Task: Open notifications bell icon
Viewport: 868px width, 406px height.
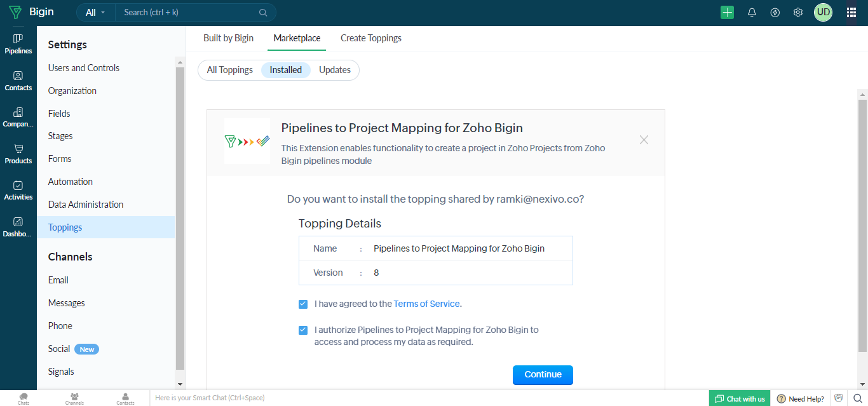Action: click(752, 12)
